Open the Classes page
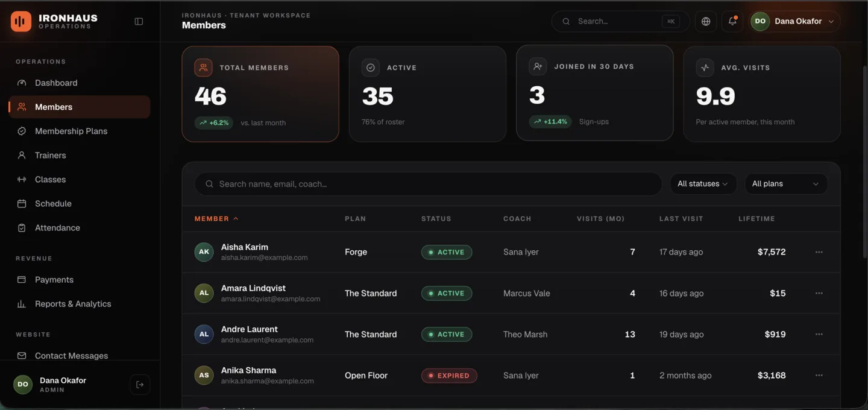The image size is (868, 410). (80, 179)
